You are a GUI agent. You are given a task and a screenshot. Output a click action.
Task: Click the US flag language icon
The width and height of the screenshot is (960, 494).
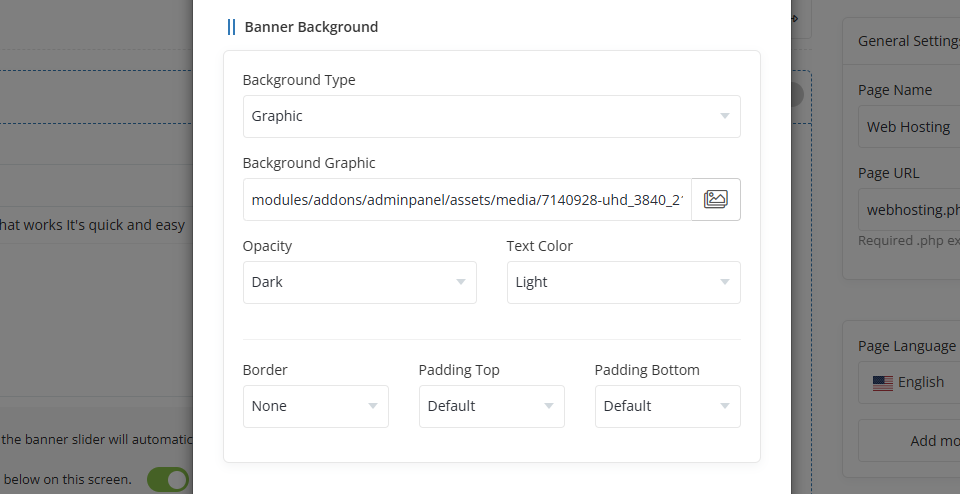click(882, 382)
